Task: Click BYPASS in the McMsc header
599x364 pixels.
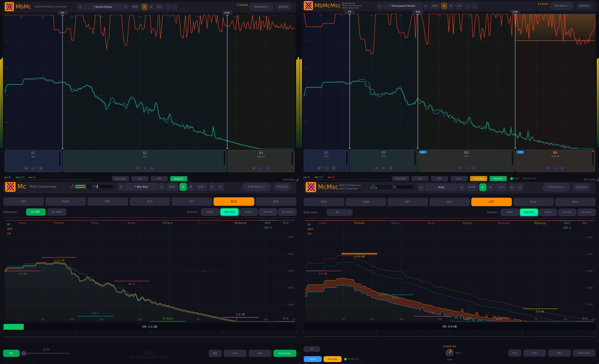Action: [x=581, y=187]
